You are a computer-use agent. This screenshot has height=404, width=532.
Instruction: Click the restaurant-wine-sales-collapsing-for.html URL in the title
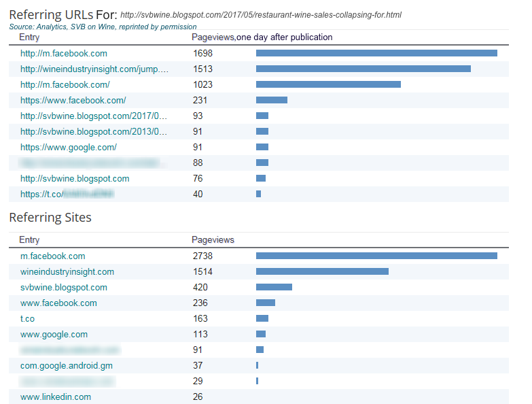click(261, 15)
